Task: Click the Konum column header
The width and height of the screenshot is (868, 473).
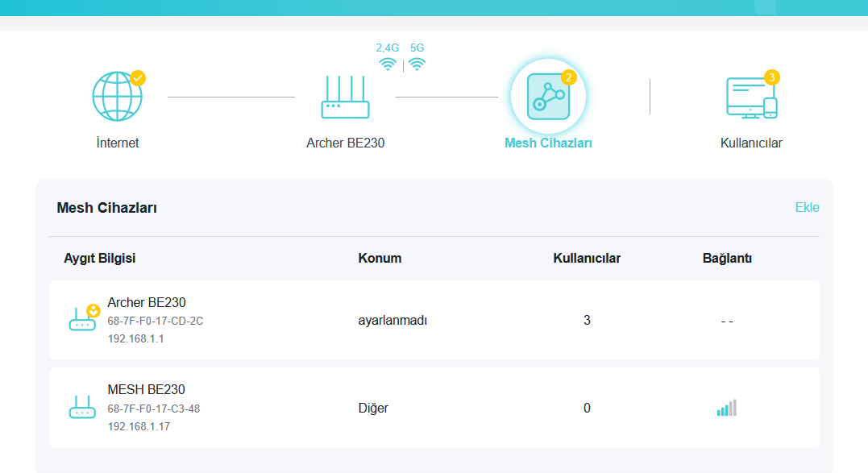Action: coord(380,259)
